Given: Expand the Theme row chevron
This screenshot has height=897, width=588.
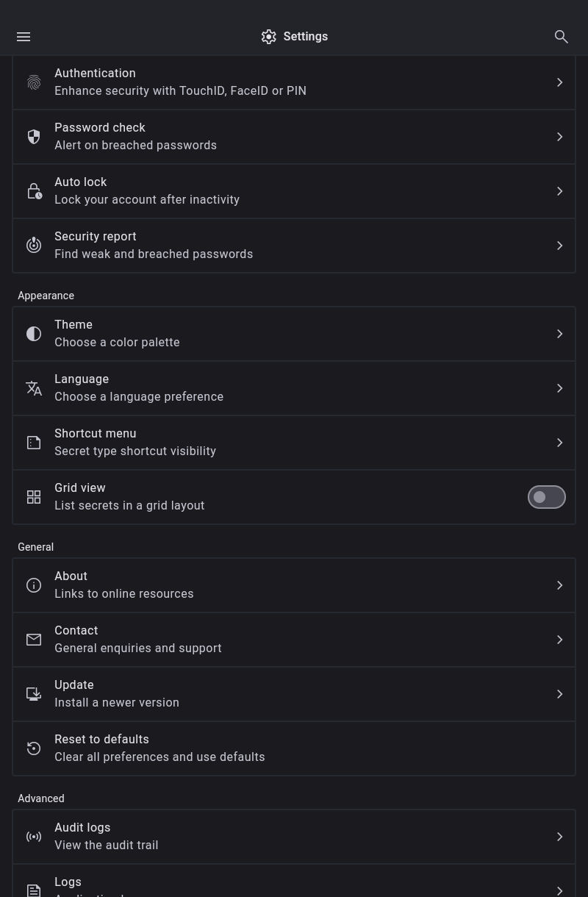Looking at the screenshot, I should pyautogui.click(x=559, y=334).
